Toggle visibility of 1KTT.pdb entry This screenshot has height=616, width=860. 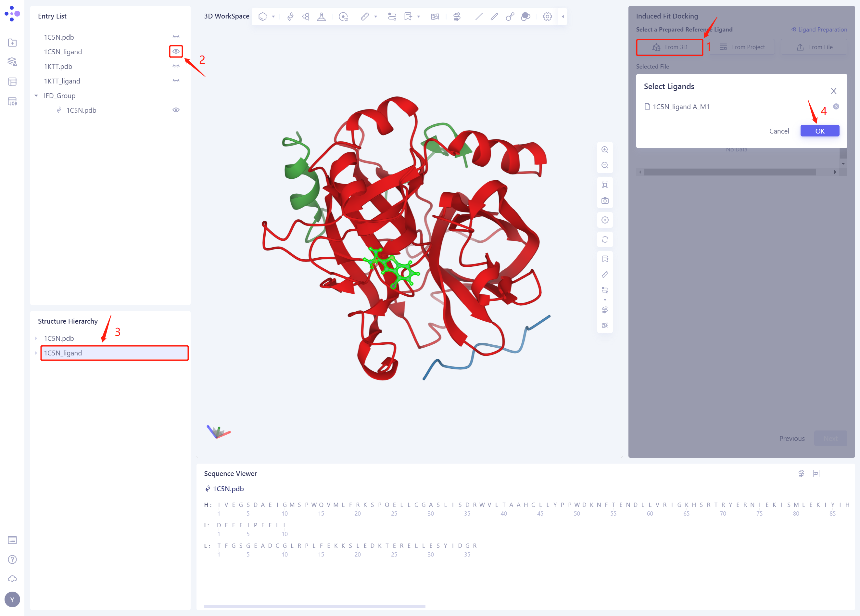click(176, 66)
